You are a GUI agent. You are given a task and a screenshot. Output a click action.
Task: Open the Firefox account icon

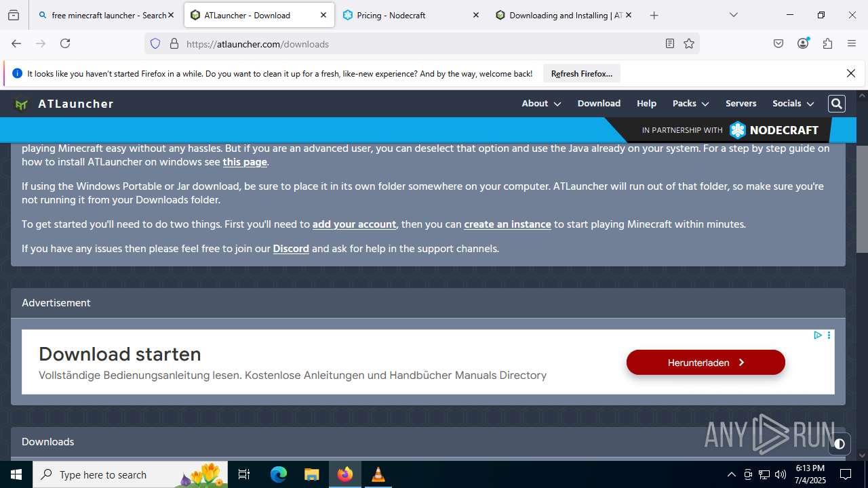pos(803,43)
